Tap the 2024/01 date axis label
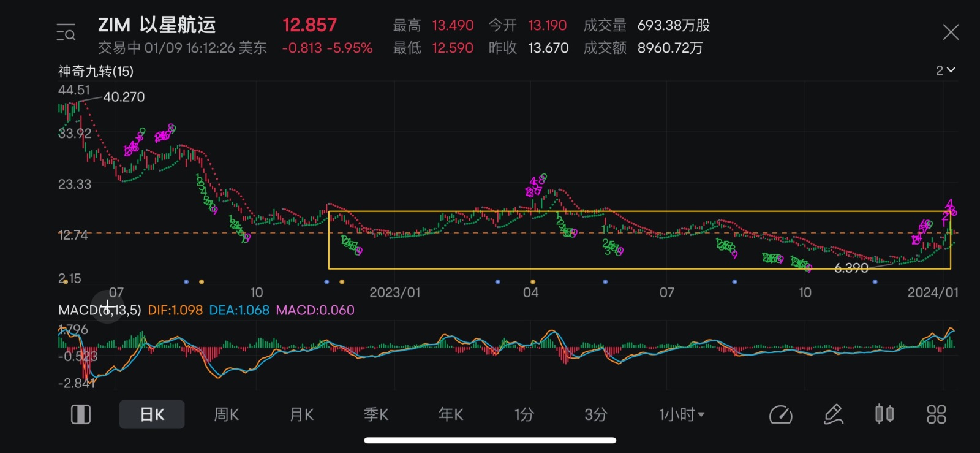 933,292
